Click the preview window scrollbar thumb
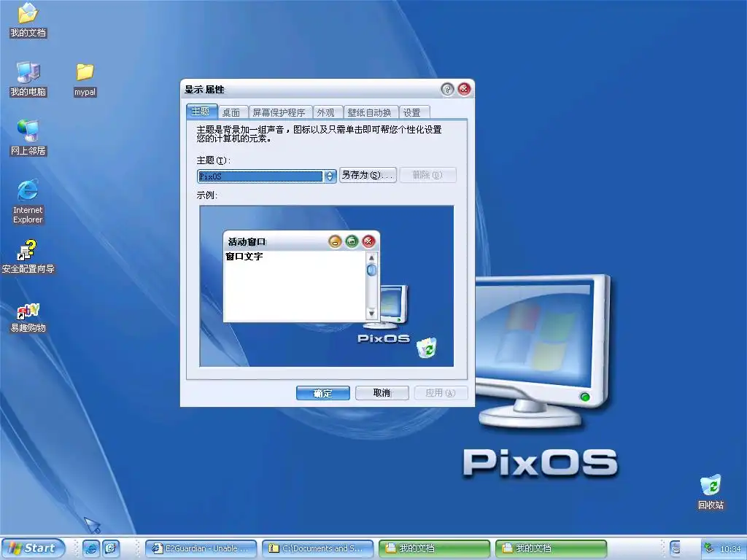The width and height of the screenshot is (747, 560). tap(371, 270)
